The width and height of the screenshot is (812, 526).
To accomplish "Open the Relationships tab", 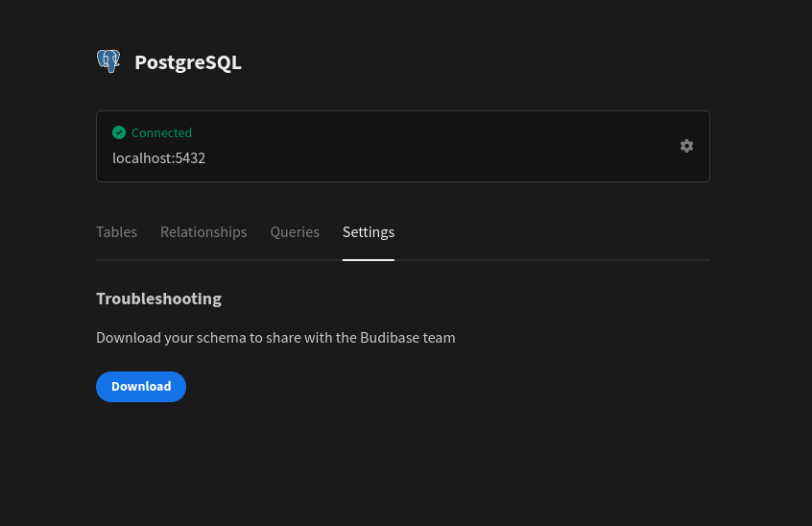I will pos(203,232).
